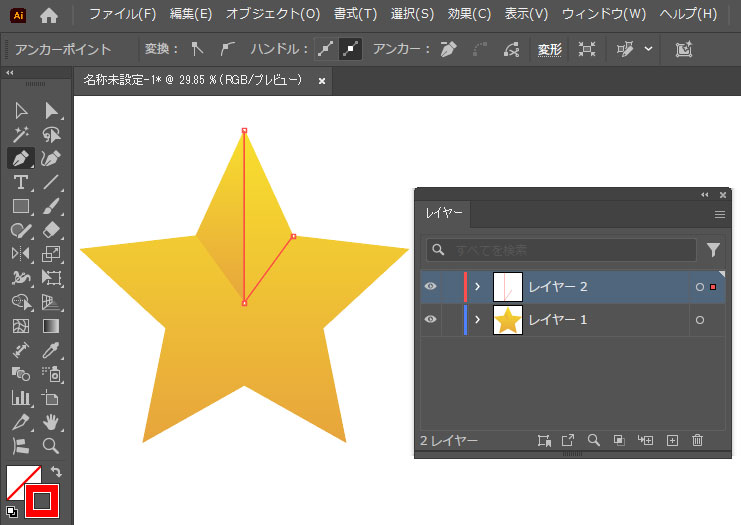
Task: Create a new layer with plus icon
Action: (672, 440)
